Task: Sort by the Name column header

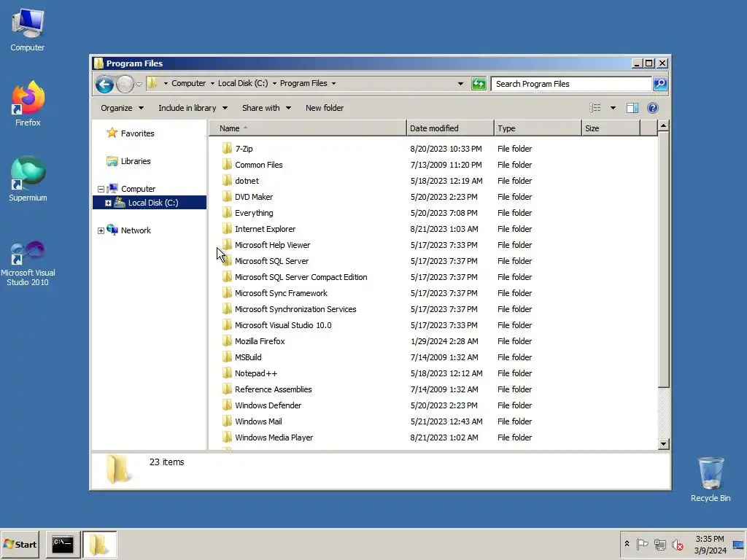Action: (308, 128)
